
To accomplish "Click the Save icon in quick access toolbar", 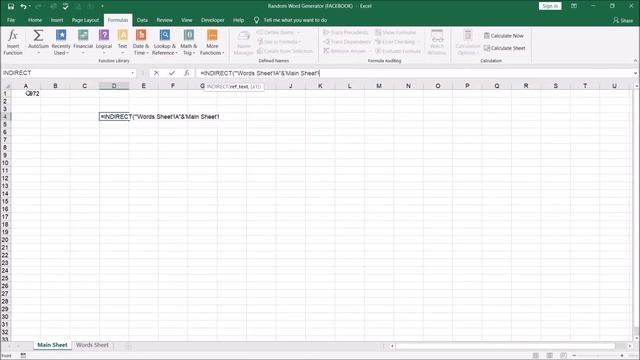I will [x=11, y=6].
